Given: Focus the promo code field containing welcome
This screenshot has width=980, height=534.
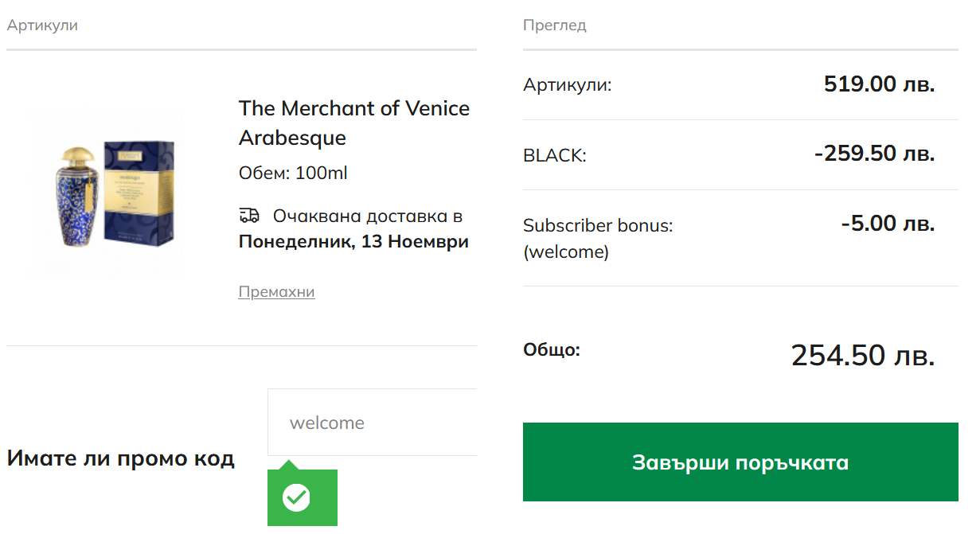Looking at the screenshot, I should tap(371, 423).
